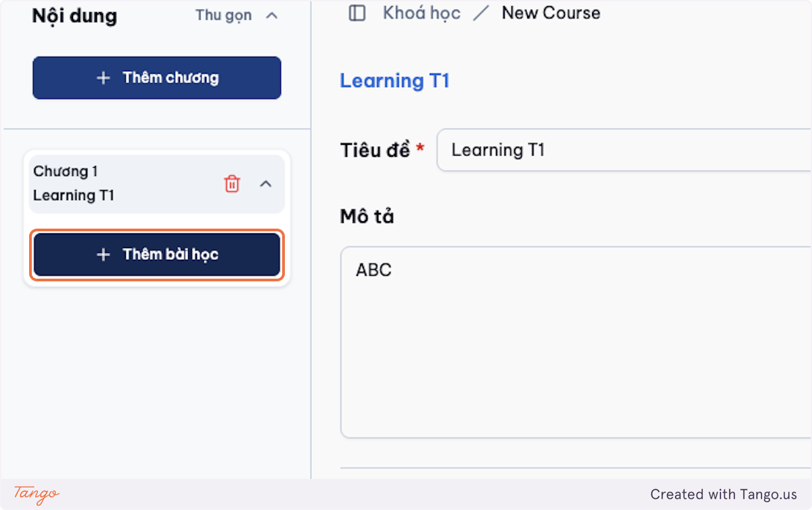Focus the Tiêu đề input field
Image resolution: width=812 pixels, height=510 pixels.
pos(624,150)
